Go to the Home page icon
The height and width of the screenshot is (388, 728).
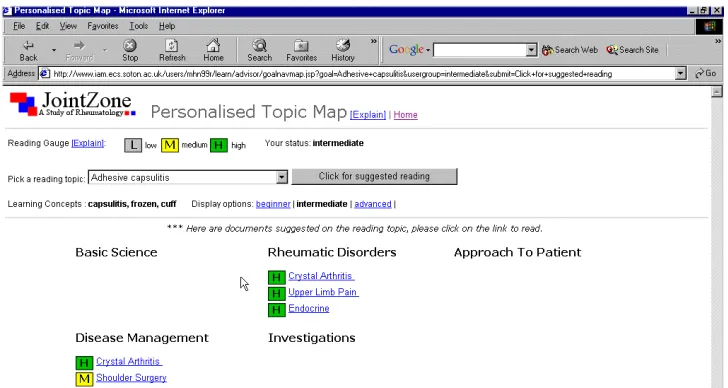(213, 51)
